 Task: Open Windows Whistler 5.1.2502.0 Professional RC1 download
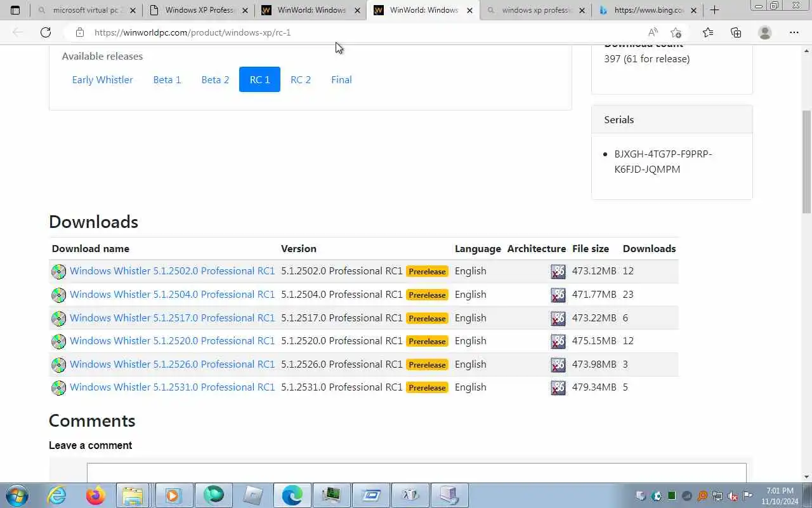pos(172,271)
